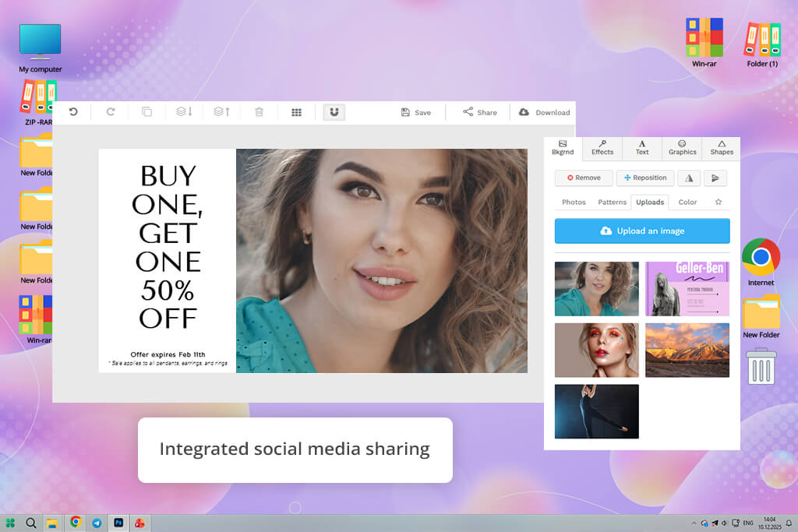Click the volume speaker tray icon
798x532 pixels.
[724, 523]
